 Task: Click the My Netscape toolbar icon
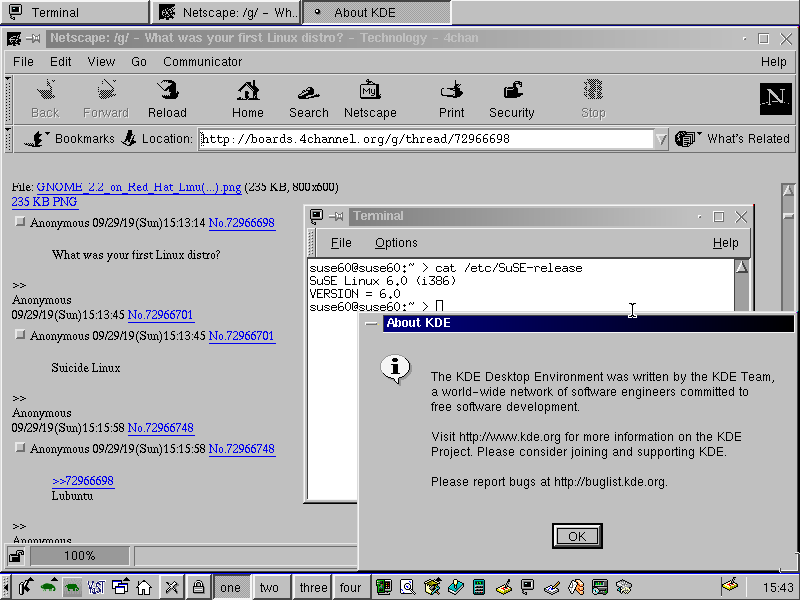tap(370, 91)
